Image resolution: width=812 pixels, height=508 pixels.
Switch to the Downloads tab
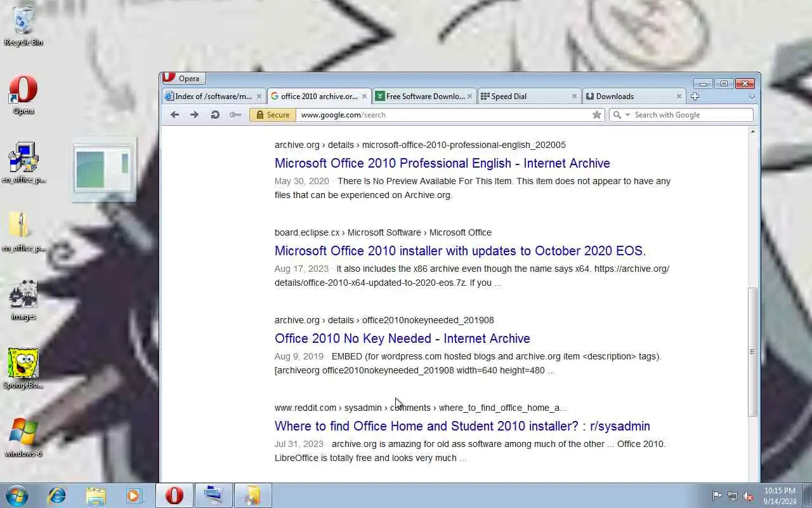coord(634,97)
